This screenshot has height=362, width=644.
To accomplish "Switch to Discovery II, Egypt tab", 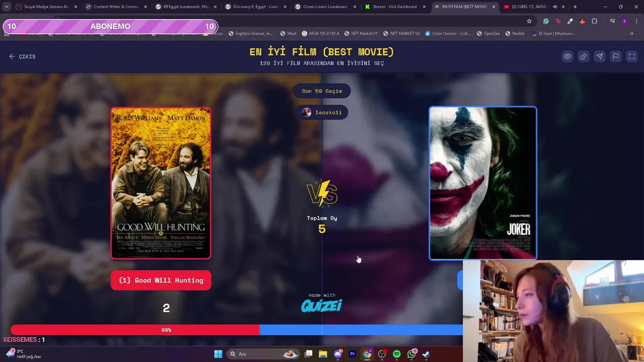I will pos(256,7).
